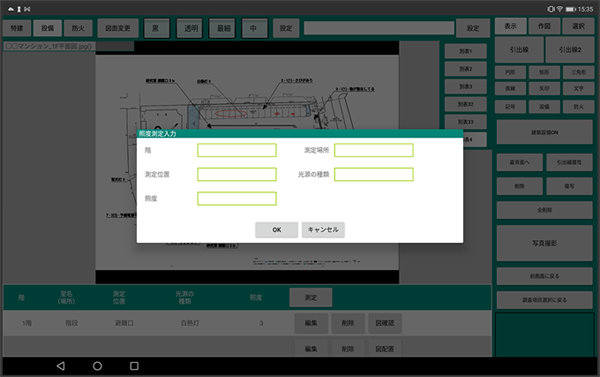Toggle the 黒 color option
The image size is (600, 377).
[x=157, y=28]
